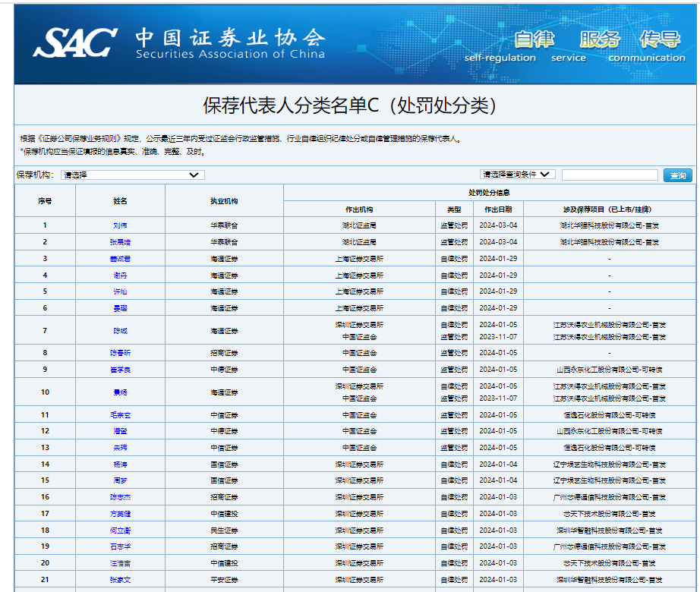Click the 杨涛 name link in row 14
Screen dimensions: 700x592
click(x=120, y=464)
